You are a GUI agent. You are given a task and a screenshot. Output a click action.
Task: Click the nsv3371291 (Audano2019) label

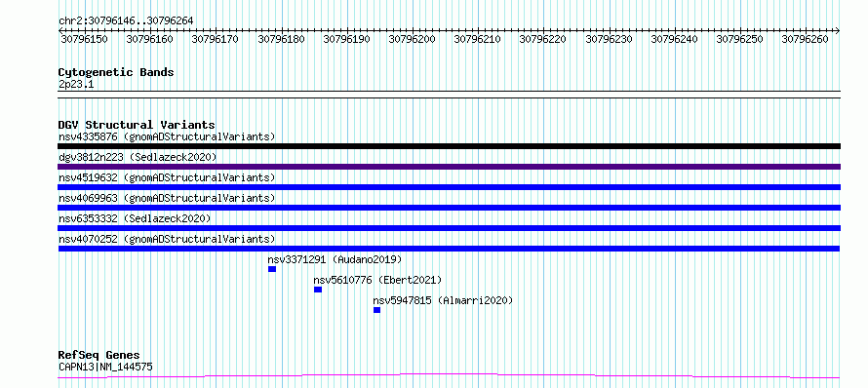[x=335, y=259]
